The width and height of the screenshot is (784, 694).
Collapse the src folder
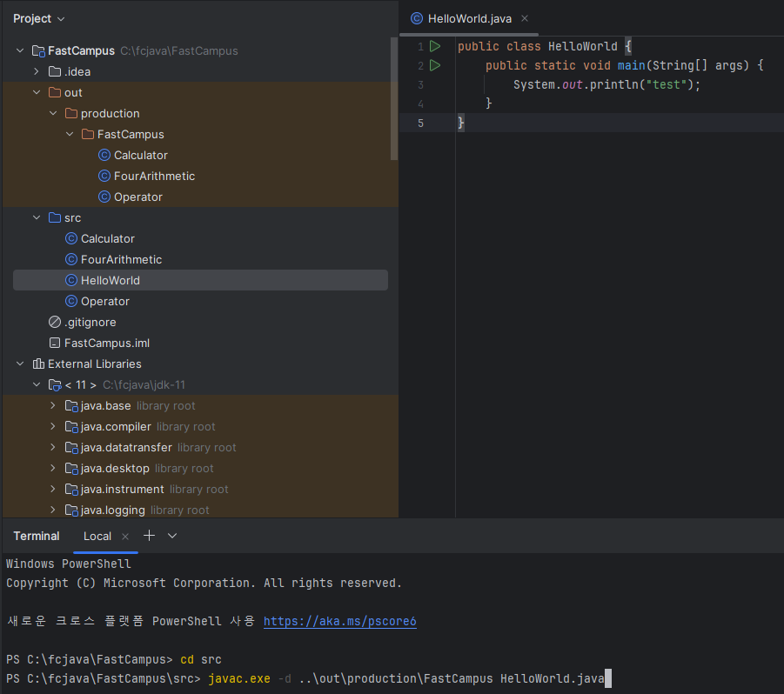(x=37, y=217)
